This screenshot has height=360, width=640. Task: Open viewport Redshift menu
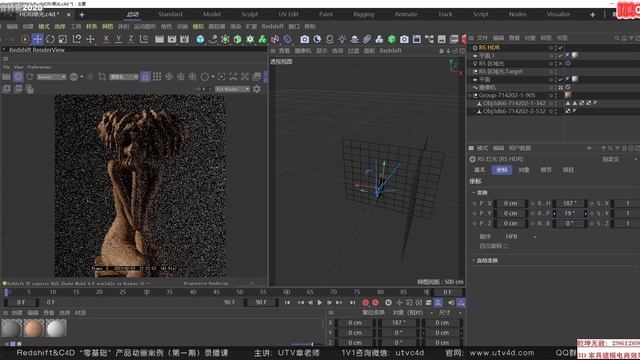click(x=390, y=51)
